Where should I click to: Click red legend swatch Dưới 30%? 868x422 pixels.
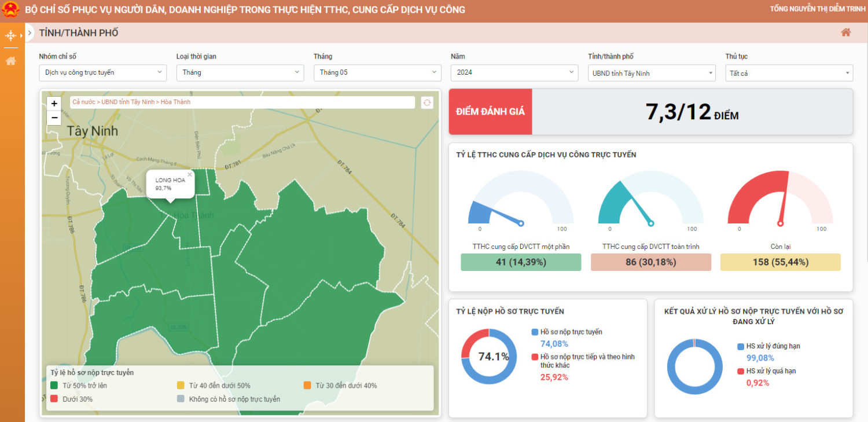[54, 399]
